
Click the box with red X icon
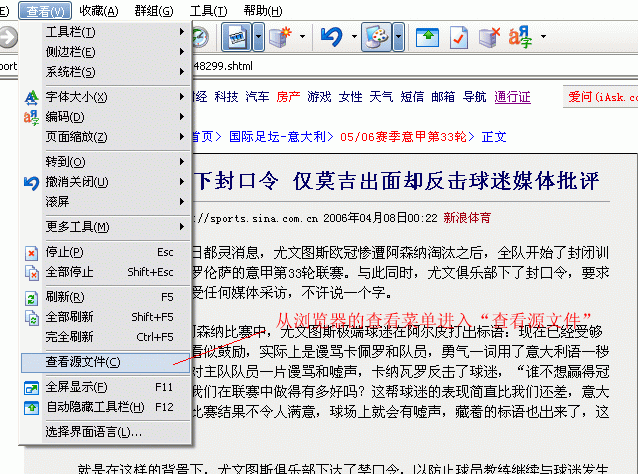point(488,38)
